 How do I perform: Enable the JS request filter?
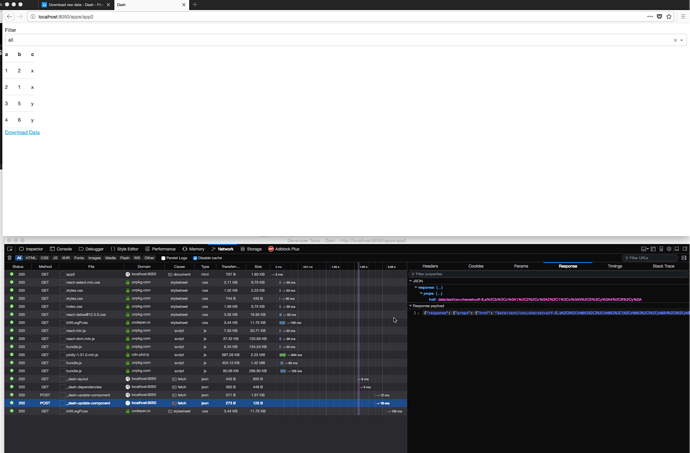(55, 258)
